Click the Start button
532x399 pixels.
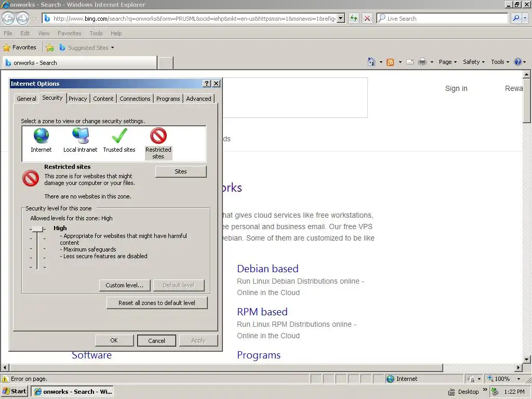click(14, 392)
